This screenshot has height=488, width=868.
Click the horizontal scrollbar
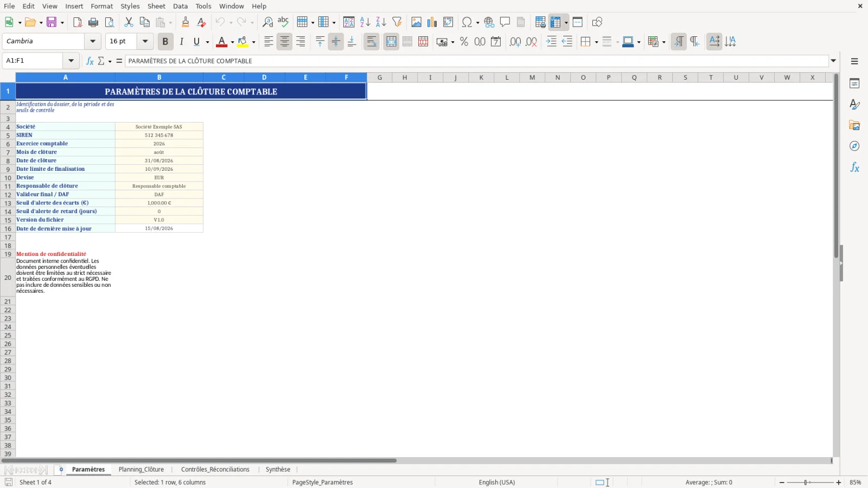point(199,460)
